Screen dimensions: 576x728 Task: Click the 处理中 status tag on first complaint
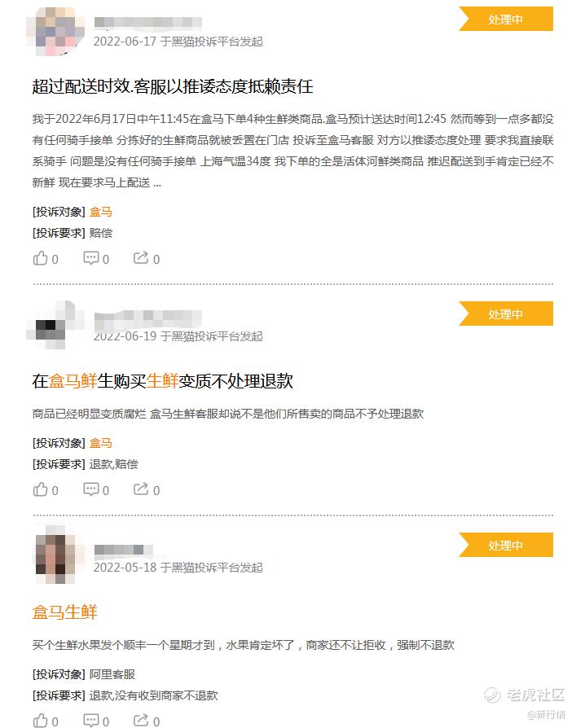click(x=506, y=19)
